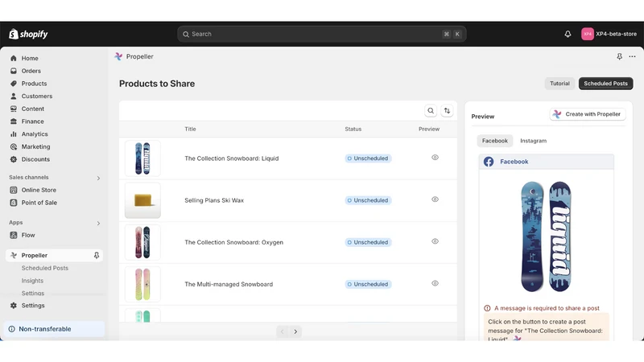Viewport: 644px width, 362px height.
Task: Select the Multi-managed Snowboard thumbnail
Action: tap(142, 284)
